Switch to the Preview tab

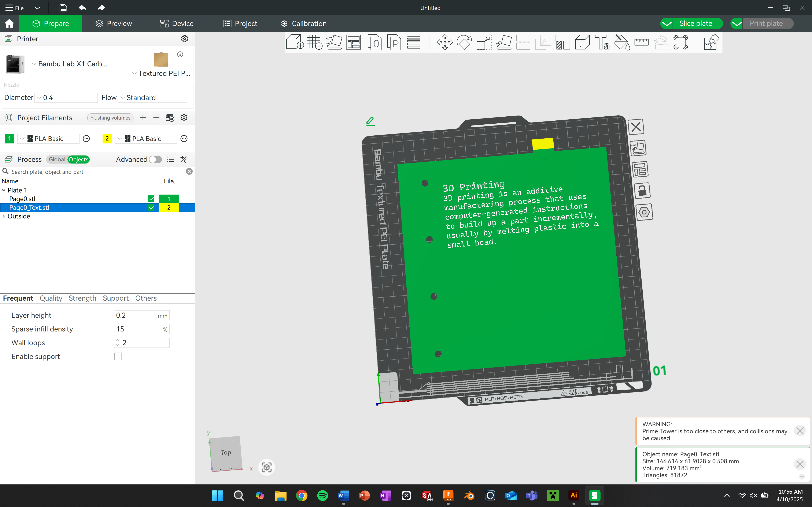pos(114,23)
